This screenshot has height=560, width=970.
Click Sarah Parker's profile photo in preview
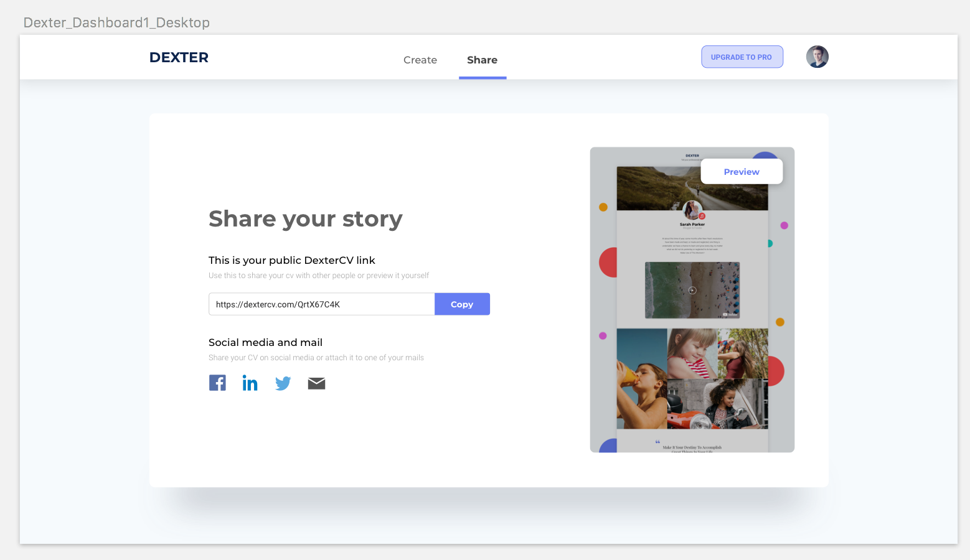coord(692,211)
